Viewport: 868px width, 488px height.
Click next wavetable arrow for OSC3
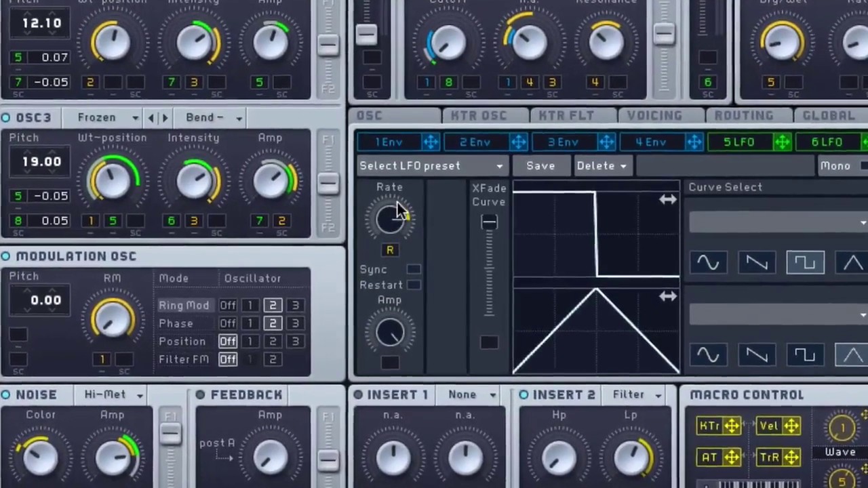pyautogui.click(x=165, y=118)
